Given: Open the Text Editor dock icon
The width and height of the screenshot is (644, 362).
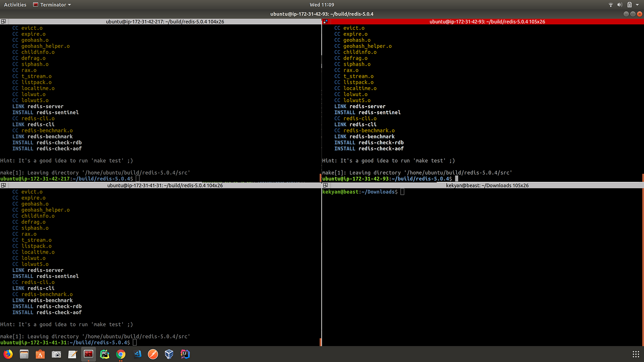Looking at the screenshot, I should coord(73,354).
